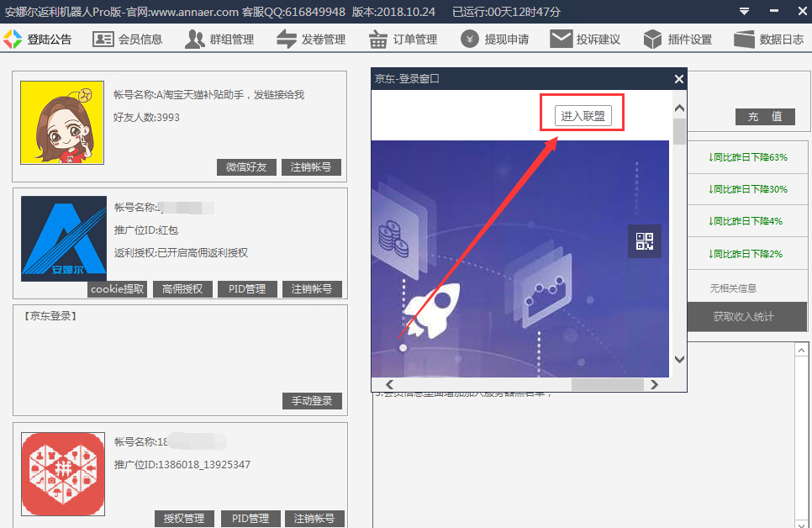Click the yen coin withdrawal icon
Viewport: 812px width, 528px height.
(470, 40)
